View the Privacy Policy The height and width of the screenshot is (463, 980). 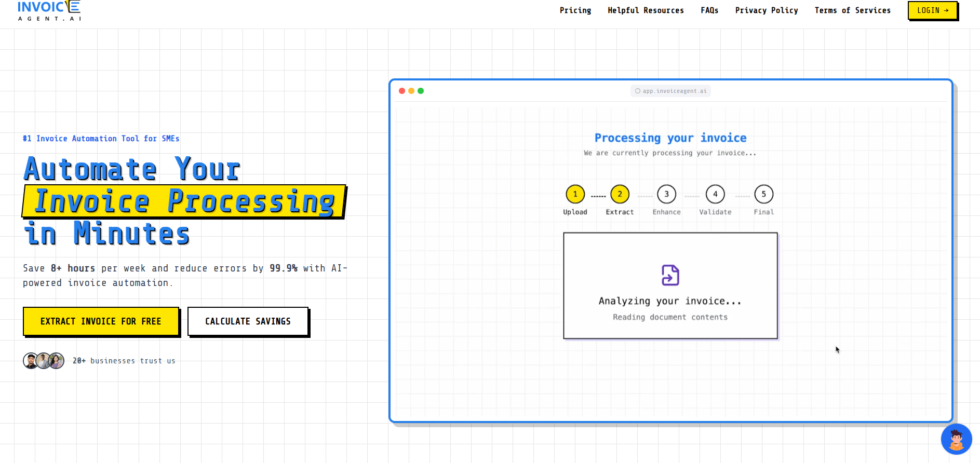767,10
